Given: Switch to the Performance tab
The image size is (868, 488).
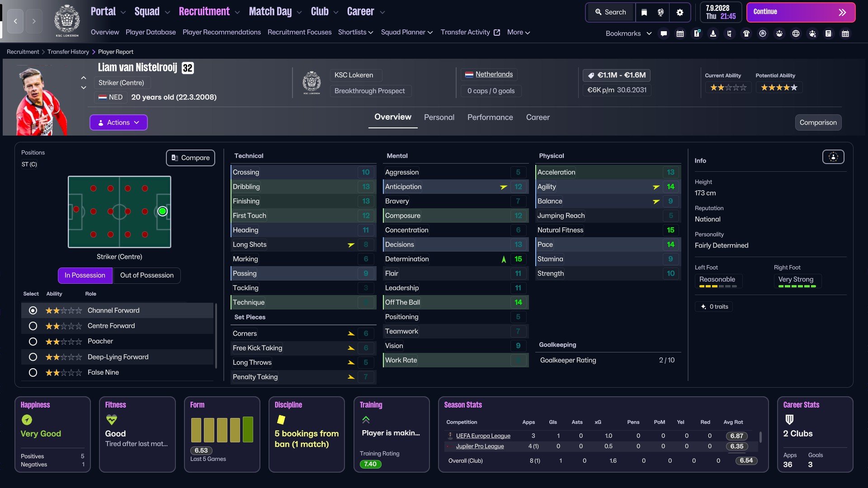Looking at the screenshot, I should 490,117.
